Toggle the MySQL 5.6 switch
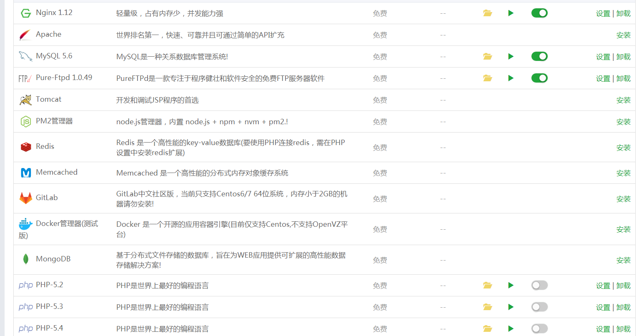This screenshot has width=644, height=336. coord(539,57)
